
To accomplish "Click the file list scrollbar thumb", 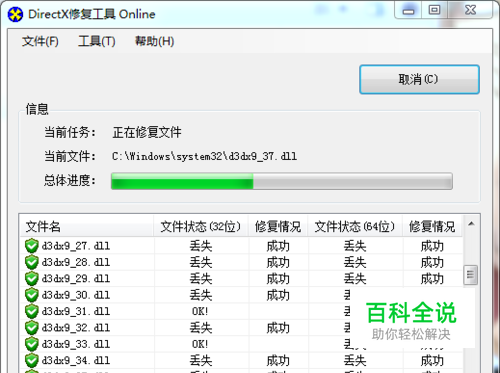I will [471, 275].
